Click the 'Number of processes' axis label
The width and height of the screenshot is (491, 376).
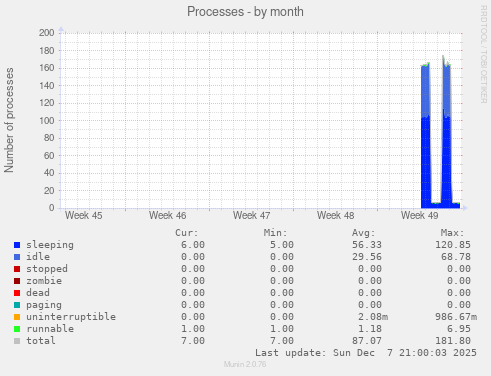[x=9, y=120]
